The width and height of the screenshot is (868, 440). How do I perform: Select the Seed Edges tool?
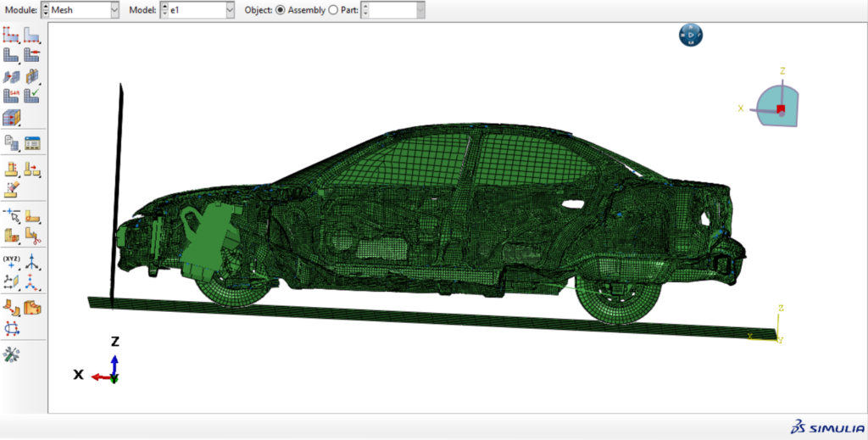31,36
